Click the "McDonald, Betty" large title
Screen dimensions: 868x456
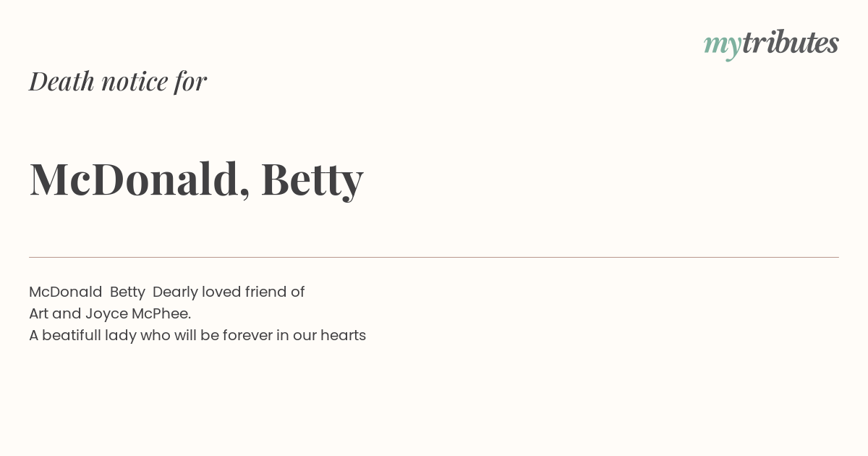(x=196, y=179)
